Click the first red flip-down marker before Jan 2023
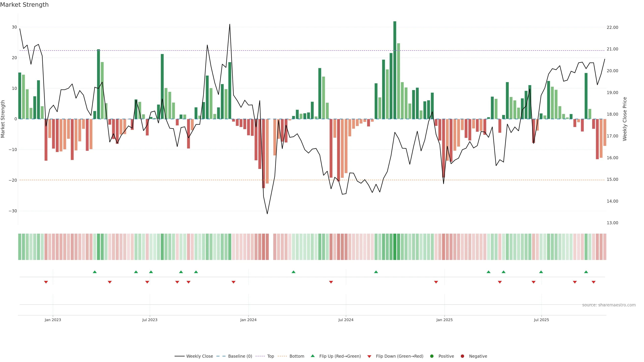The width and height of the screenshot is (644, 362). click(46, 282)
